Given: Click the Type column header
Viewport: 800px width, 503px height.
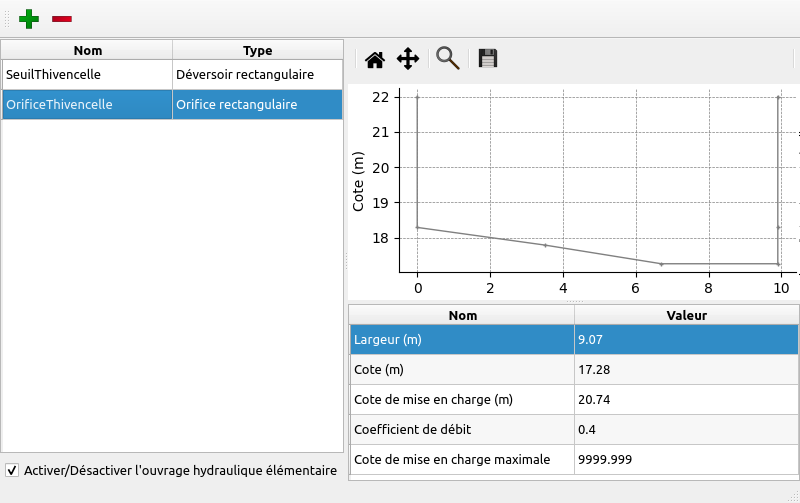Looking at the screenshot, I should pyautogui.click(x=257, y=50).
